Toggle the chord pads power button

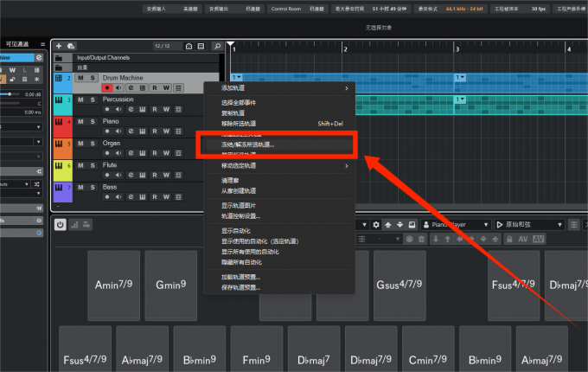pyautogui.click(x=60, y=225)
